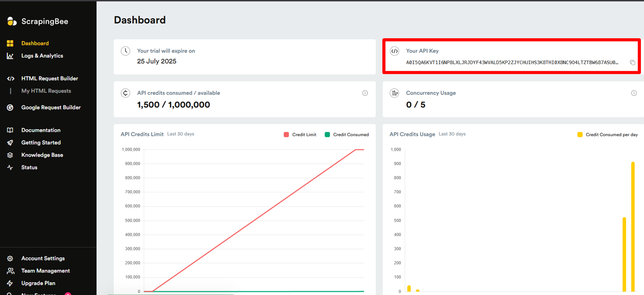Viewport: 644px width, 295px height.
Task: Select My HTML Requests in the sidebar
Action: point(46,91)
